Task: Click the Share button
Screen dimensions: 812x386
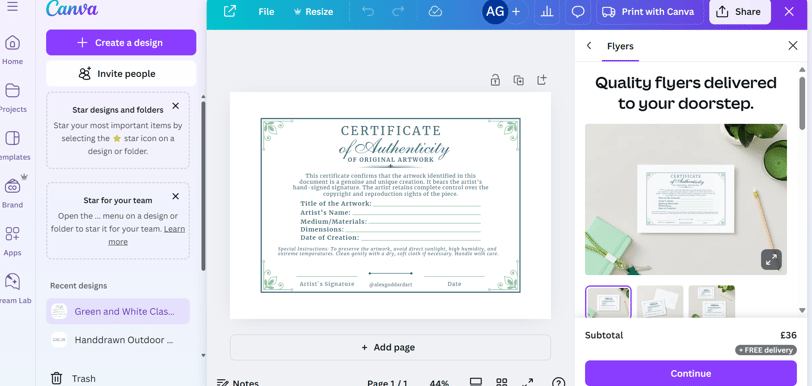Action: click(x=740, y=11)
